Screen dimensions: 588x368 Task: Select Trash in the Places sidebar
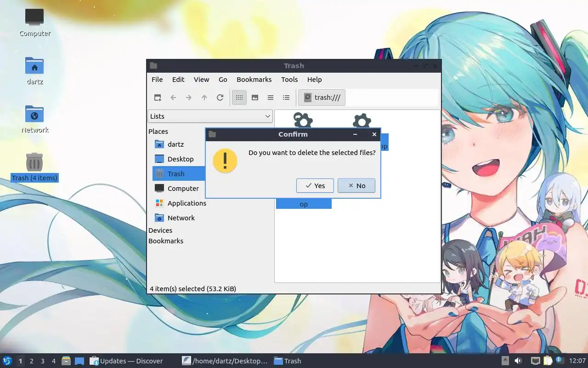click(179, 174)
